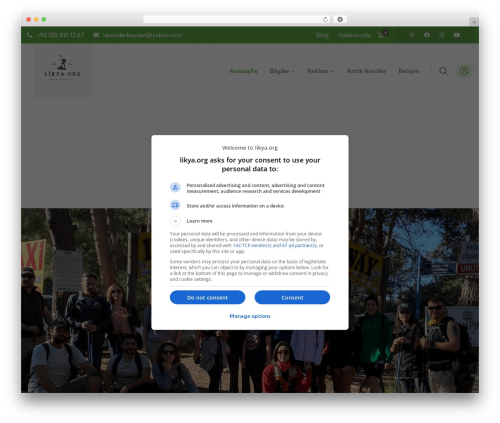This screenshot has width=500, height=423.
Task: Click the browser reload icon
Action: pos(325,19)
